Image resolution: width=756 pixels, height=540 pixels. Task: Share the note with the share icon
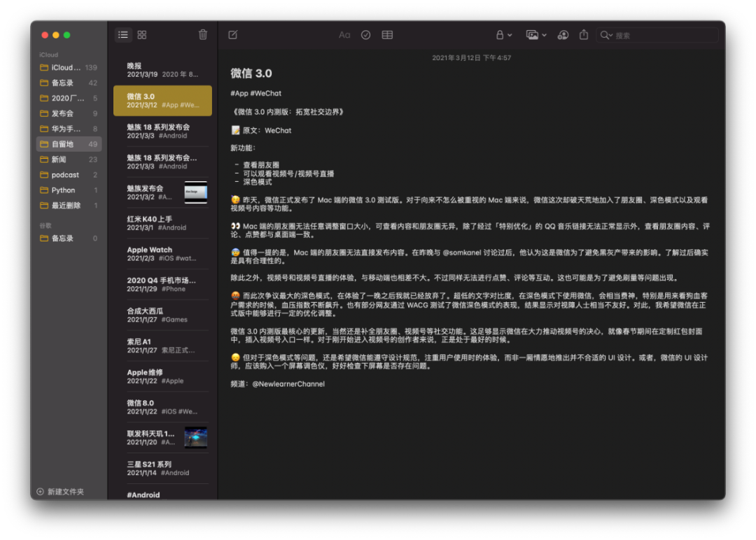[x=584, y=35]
